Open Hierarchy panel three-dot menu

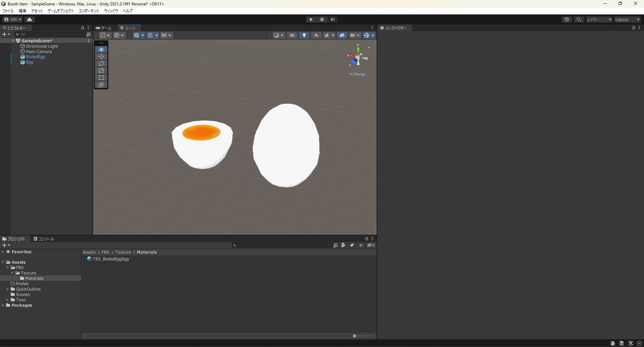tap(88, 28)
